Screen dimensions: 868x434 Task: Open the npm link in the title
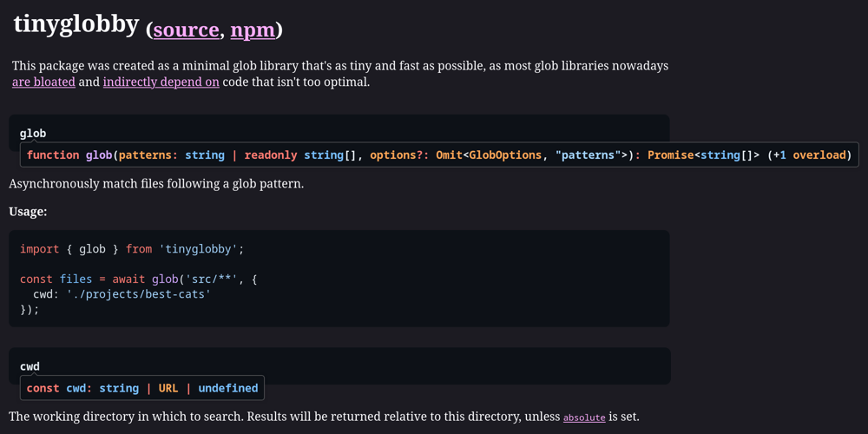(253, 30)
